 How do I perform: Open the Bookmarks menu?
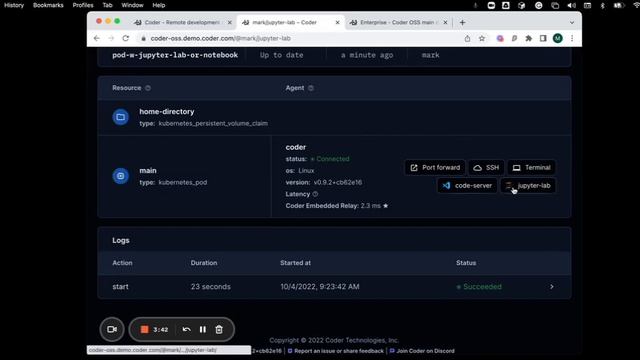[x=48, y=5]
